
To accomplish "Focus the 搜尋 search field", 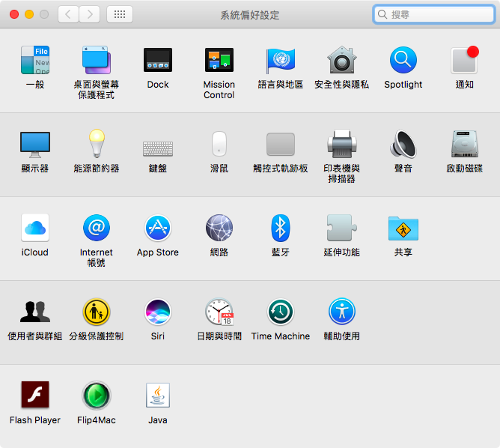I will (433, 14).
